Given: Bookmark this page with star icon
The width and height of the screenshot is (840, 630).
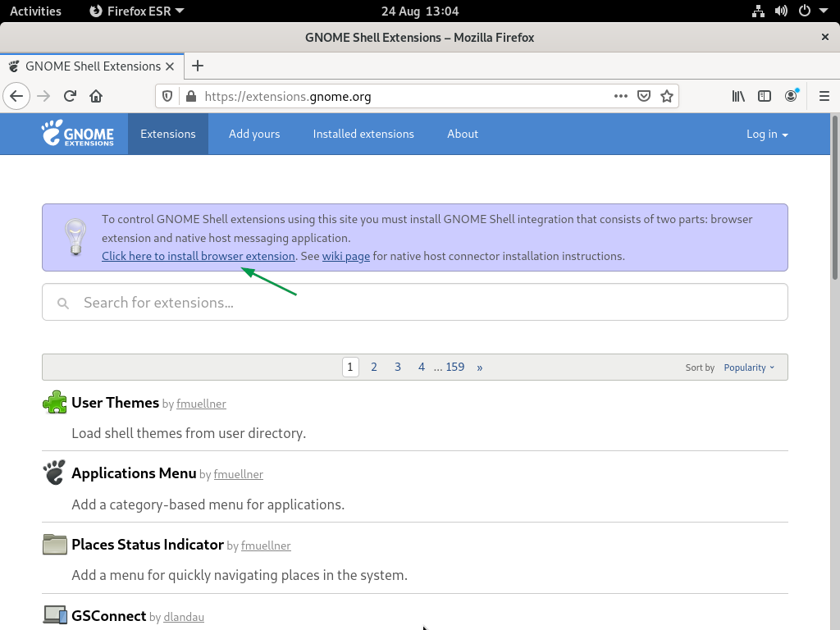Looking at the screenshot, I should 667,97.
